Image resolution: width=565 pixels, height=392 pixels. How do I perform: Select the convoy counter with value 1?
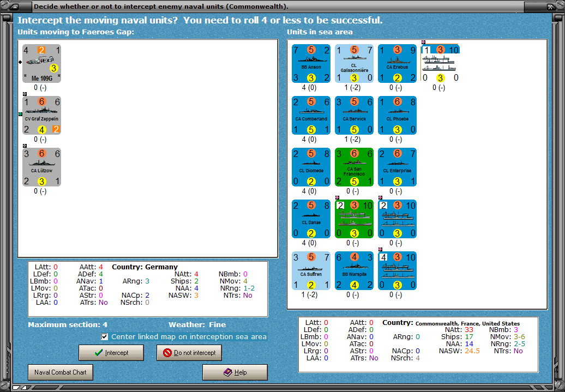(440, 63)
